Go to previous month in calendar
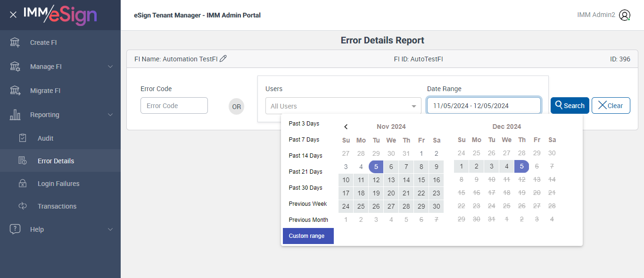The image size is (644, 278). tap(346, 126)
